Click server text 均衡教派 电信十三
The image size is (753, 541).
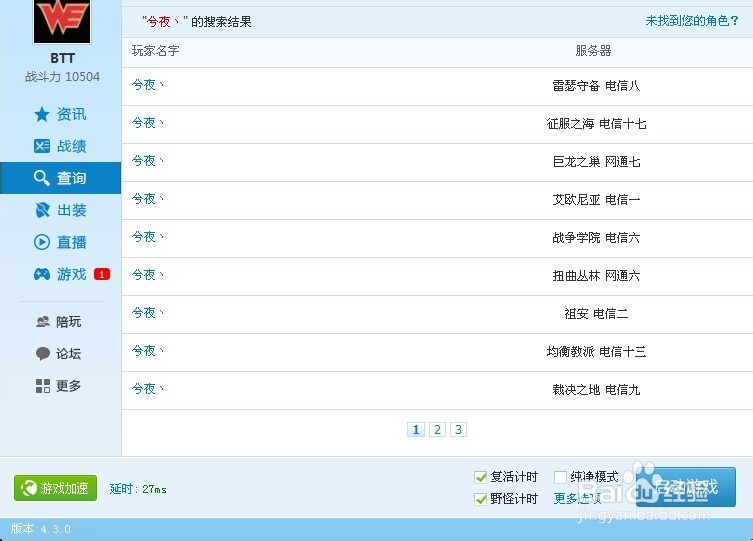596,351
